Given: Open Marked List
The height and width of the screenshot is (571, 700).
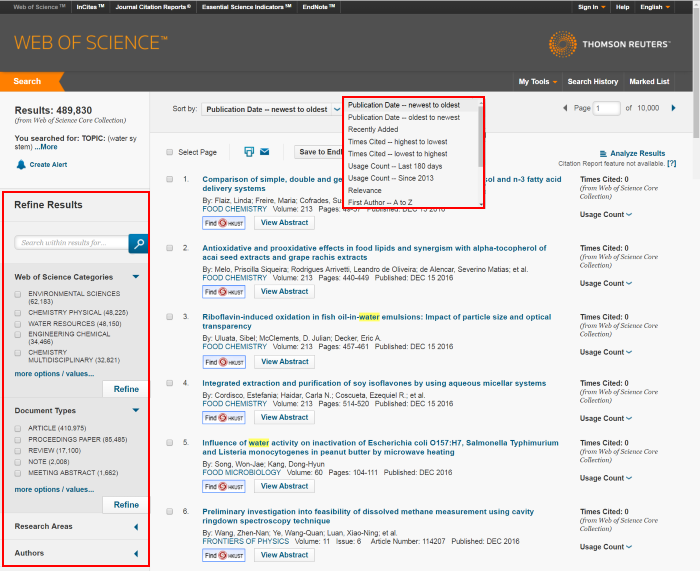Looking at the screenshot, I should (x=649, y=82).
